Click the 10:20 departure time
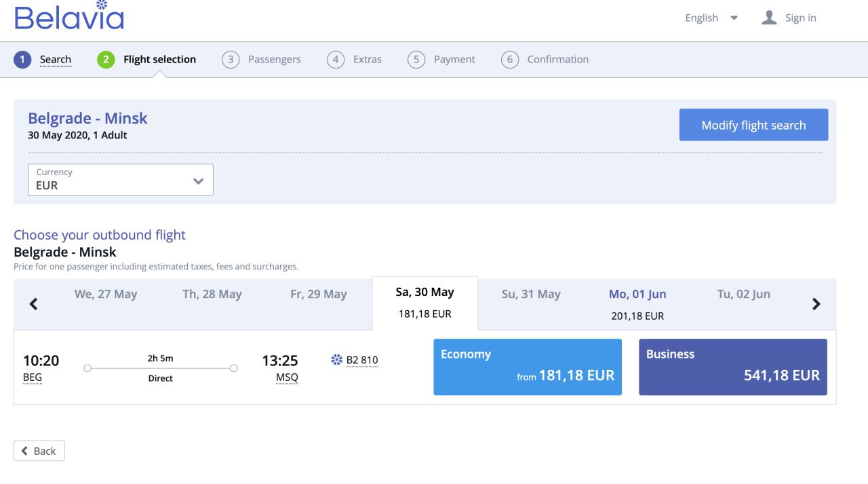 41,360
